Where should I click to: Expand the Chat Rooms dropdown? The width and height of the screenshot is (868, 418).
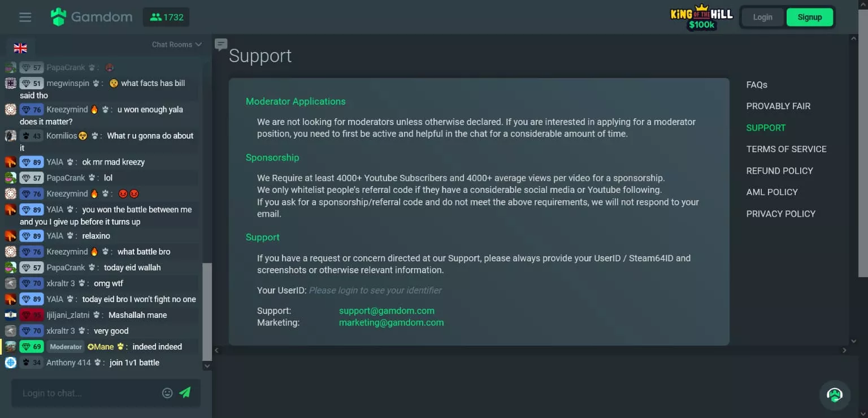(176, 44)
